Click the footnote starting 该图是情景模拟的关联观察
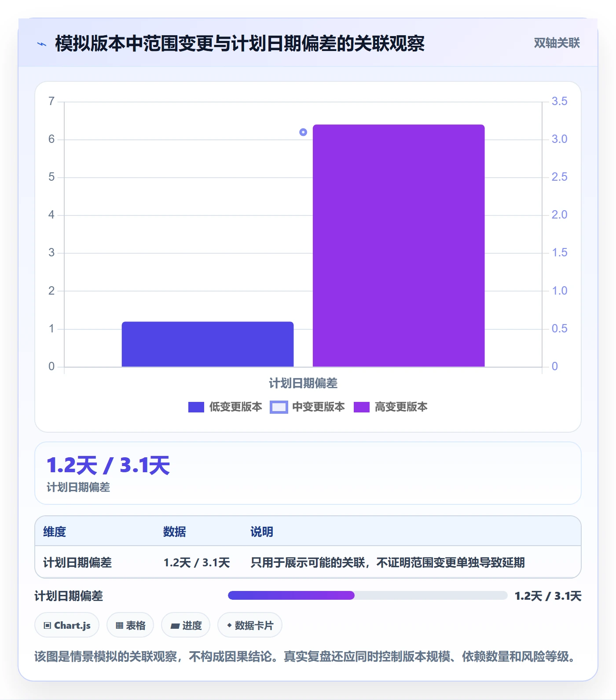 tap(305, 657)
